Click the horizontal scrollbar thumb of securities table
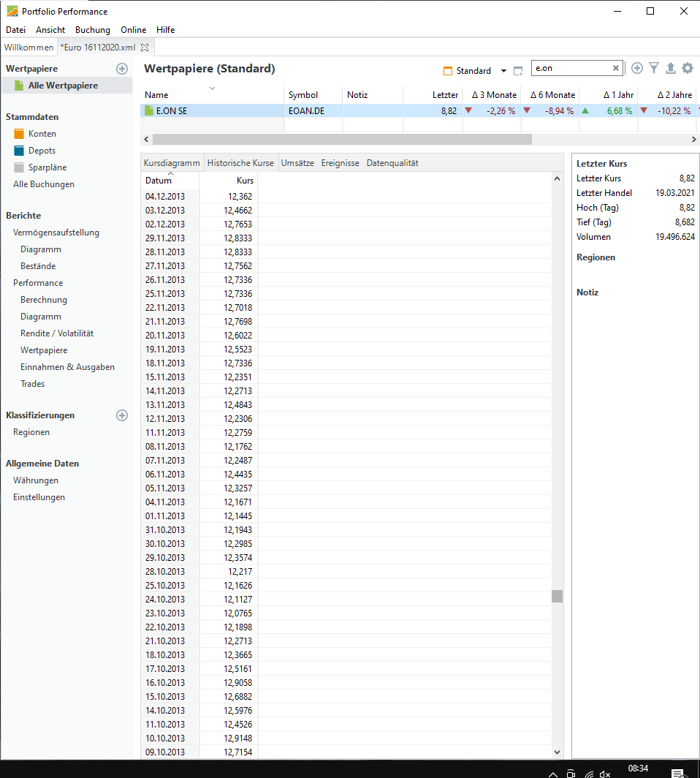This screenshot has width=700, height=778. tap(342, 140)
